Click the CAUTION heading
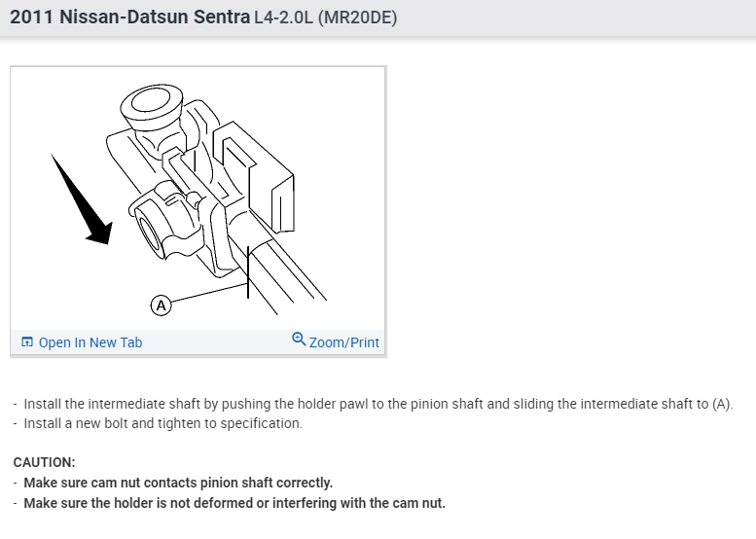Screen dimensions: 756x539 point(44,462)
